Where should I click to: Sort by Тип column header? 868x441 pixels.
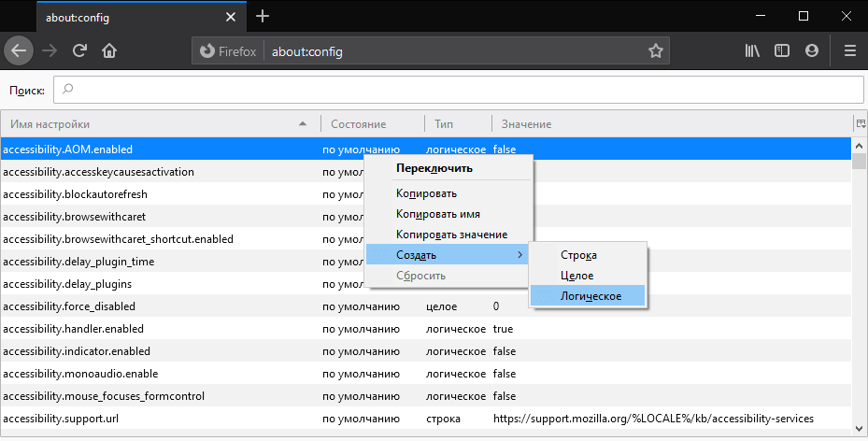458,124
